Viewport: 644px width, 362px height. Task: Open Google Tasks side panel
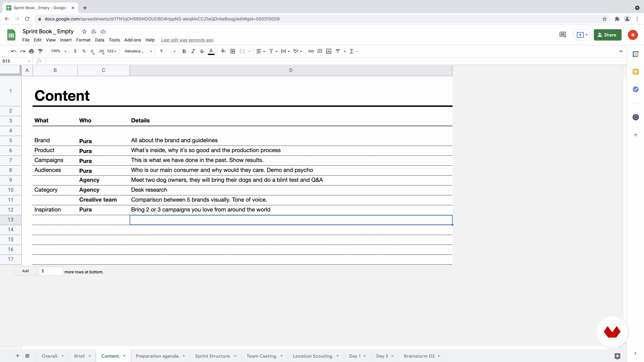point(635,89)
